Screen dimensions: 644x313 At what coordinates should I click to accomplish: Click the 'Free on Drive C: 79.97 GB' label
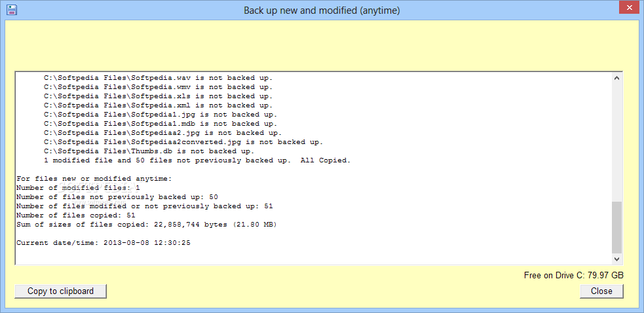[574, 276]
